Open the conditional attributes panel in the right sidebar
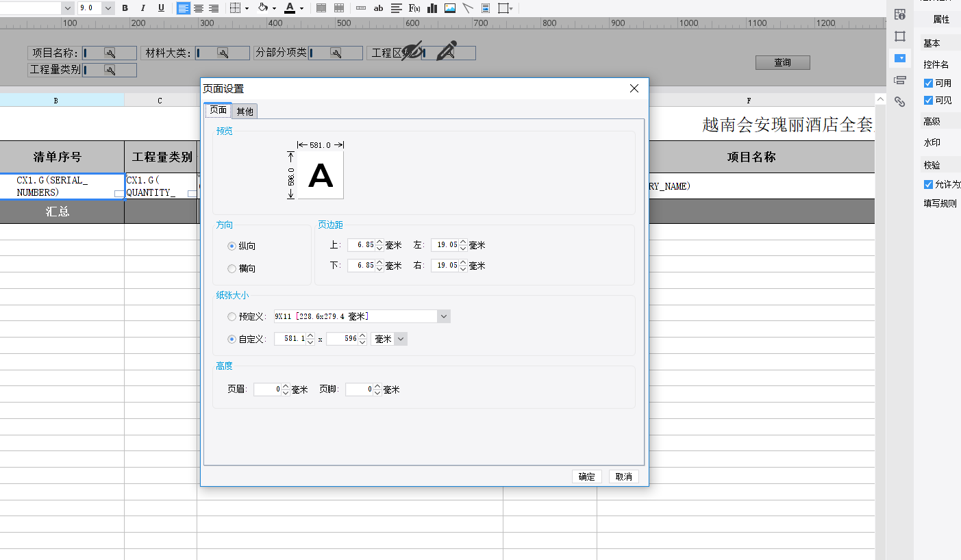This screenshot has width=961, height=560. [900, 80]
